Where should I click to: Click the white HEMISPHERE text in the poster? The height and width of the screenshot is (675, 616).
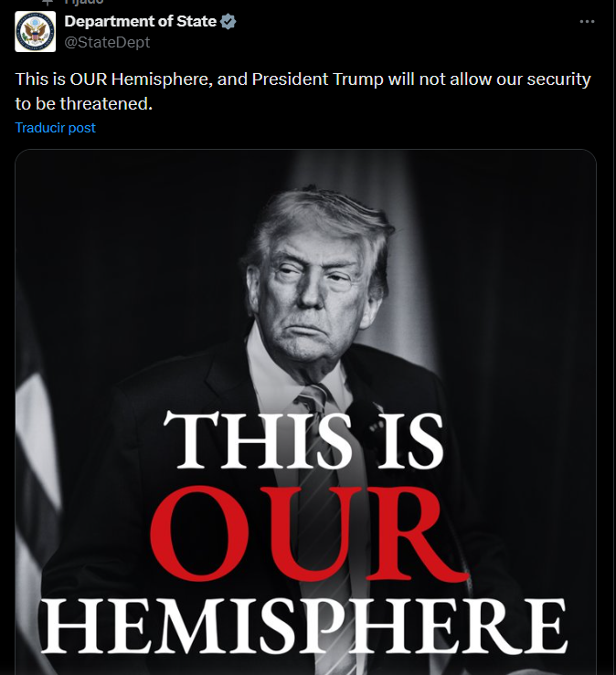(x=305, y=627)
